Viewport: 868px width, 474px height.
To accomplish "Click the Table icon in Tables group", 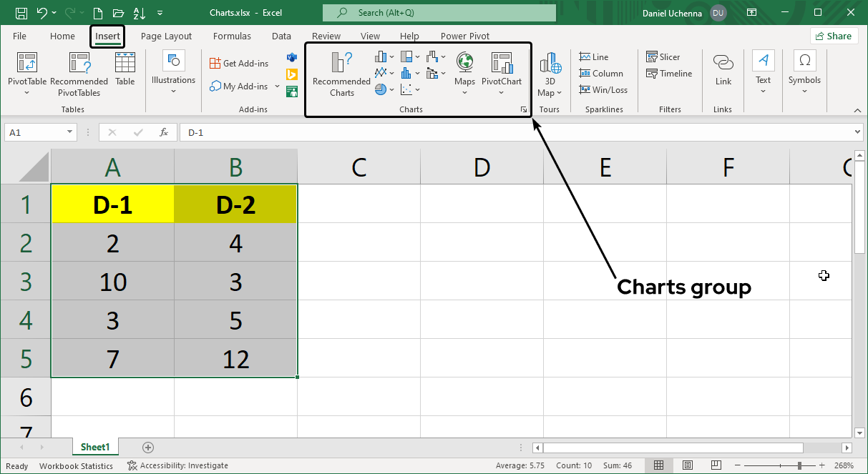I will 125,69.
